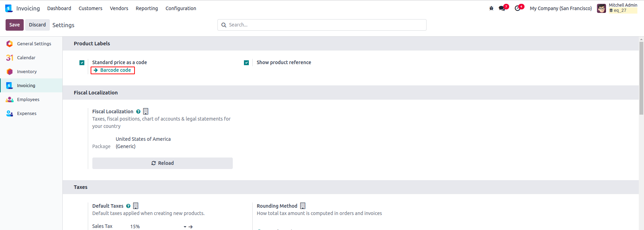Click Fiscal Localization help question icon

(x=138, y=112)
